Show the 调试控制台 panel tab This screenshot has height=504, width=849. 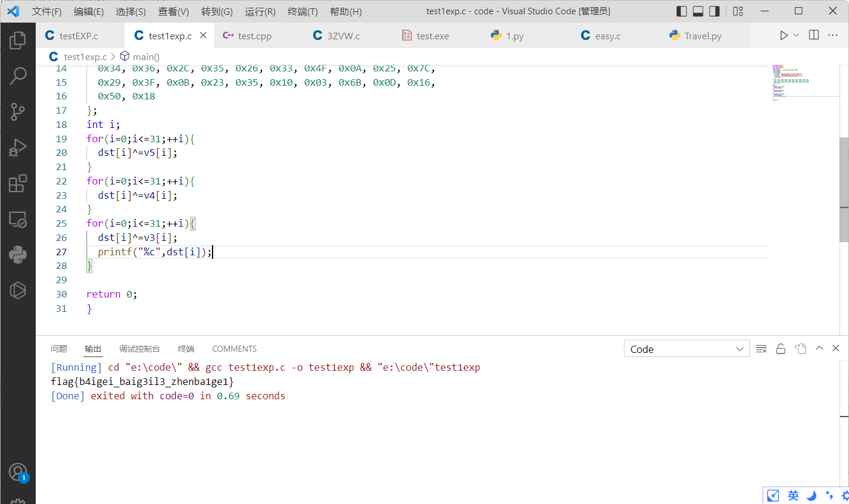tap(139, 349)
